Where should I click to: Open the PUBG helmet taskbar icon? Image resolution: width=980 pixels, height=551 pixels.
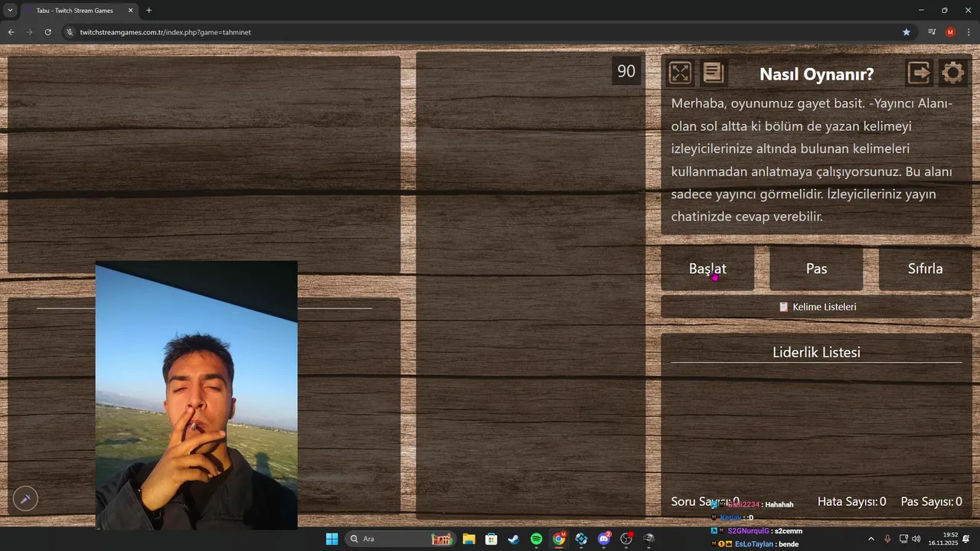click(x=649, y=539)
